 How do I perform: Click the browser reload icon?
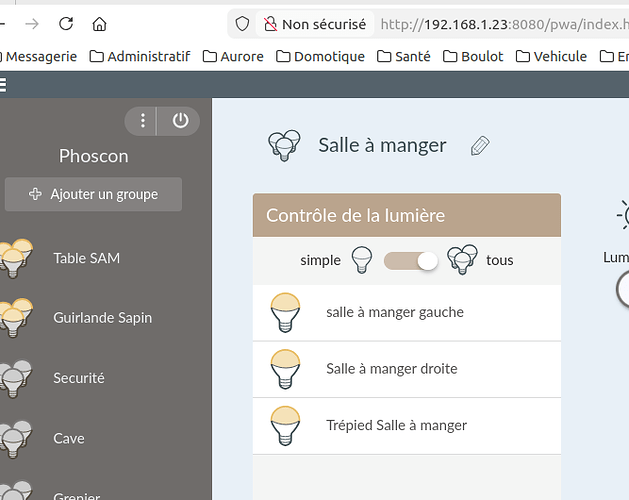click(x=66, y=23)
